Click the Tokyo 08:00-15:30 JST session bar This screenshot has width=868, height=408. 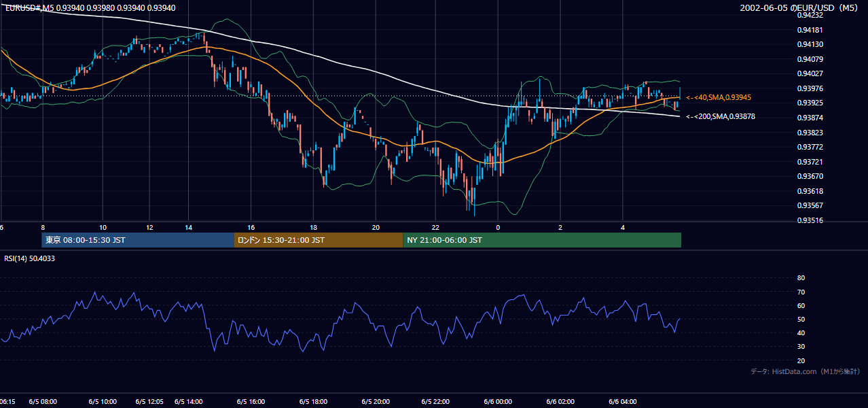tap(137, 240)
